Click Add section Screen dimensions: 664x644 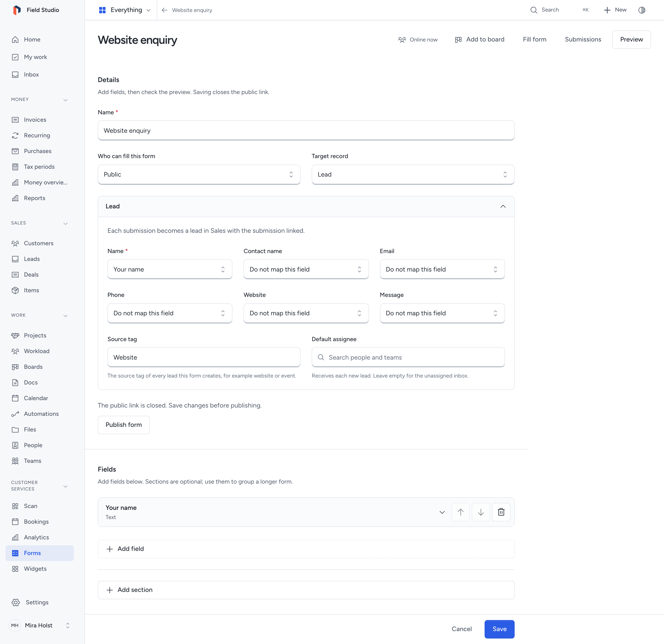[x=306, y=590]
